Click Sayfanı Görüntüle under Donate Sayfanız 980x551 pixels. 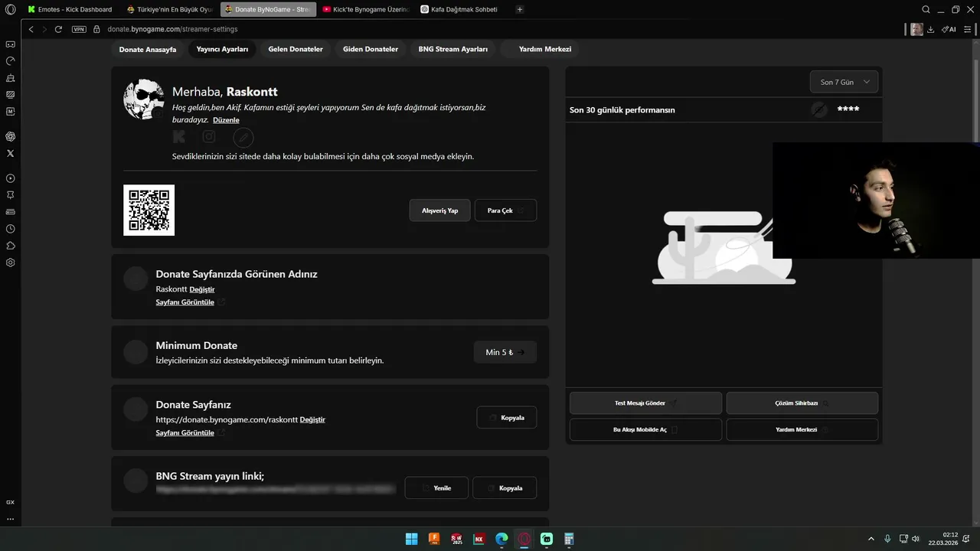point(185,433)
